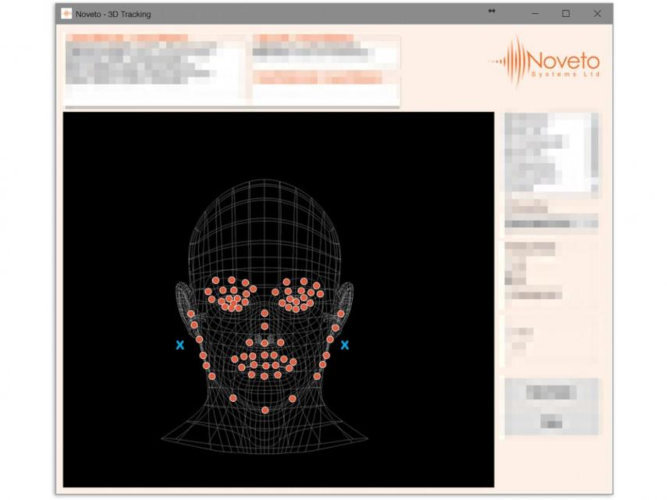Viewport: 667px width, 500px height.
Task: Click the Noveto - 3D Tracking title text
Action: coord(113,14)
